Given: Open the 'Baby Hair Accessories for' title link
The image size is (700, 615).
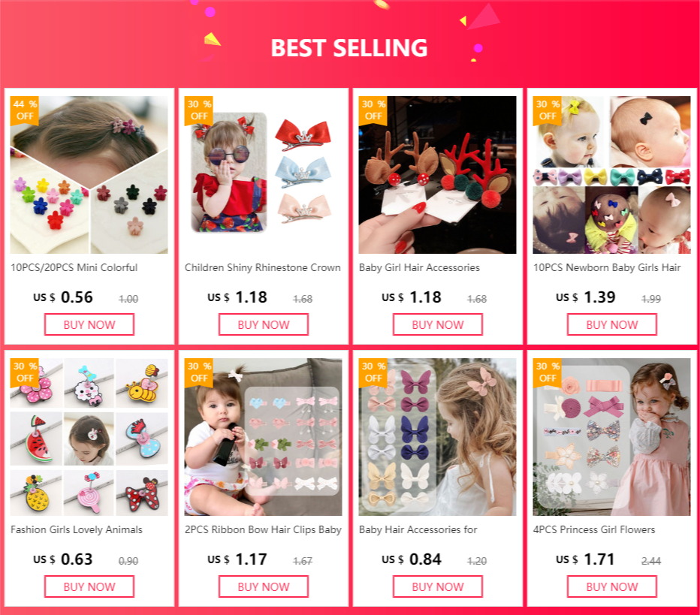Looking at the screenshot, I should [418, 529].
